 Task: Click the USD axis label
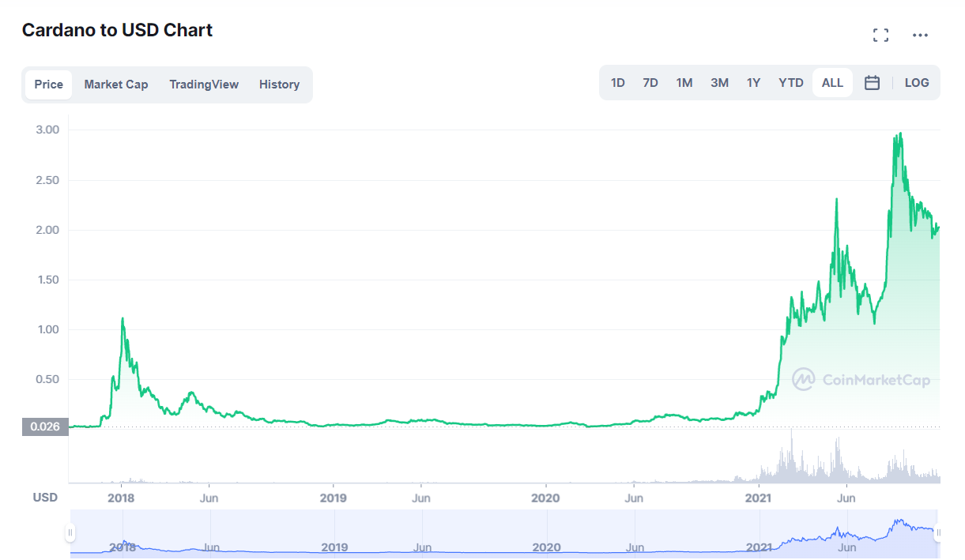tap(45, 498)
